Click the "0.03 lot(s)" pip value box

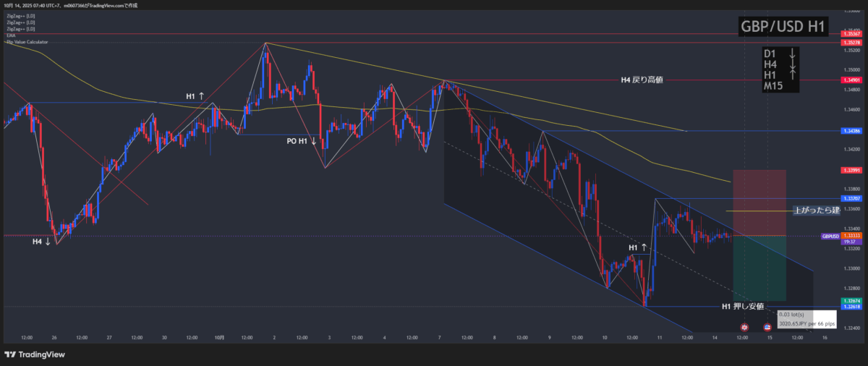(x=807, y=319)
